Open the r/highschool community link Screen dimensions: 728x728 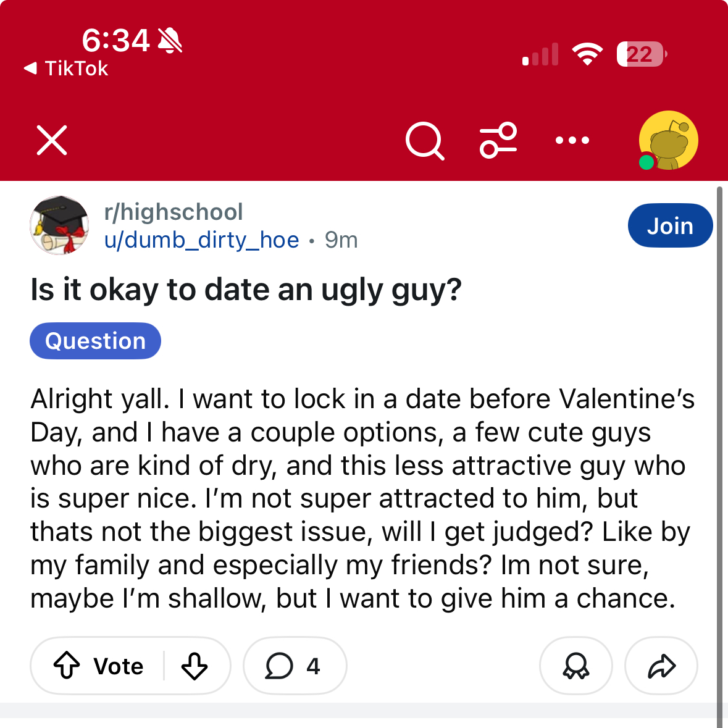174,212
